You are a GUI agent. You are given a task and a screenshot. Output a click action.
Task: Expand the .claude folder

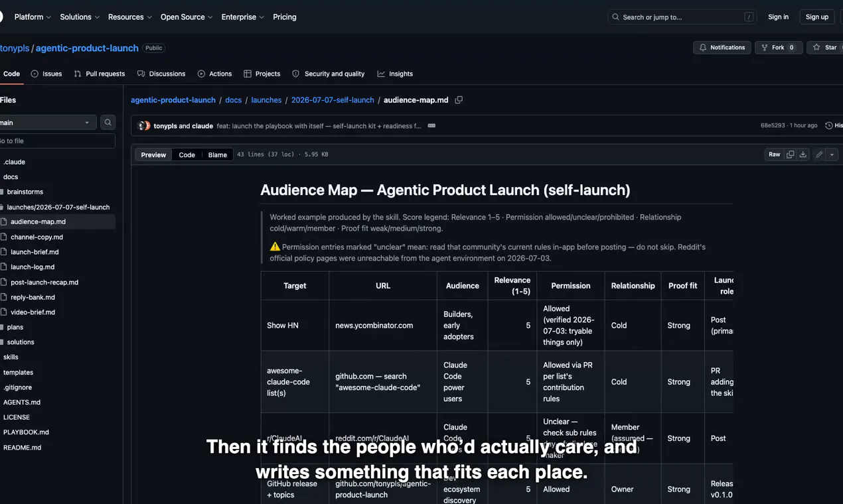point(14,162)
